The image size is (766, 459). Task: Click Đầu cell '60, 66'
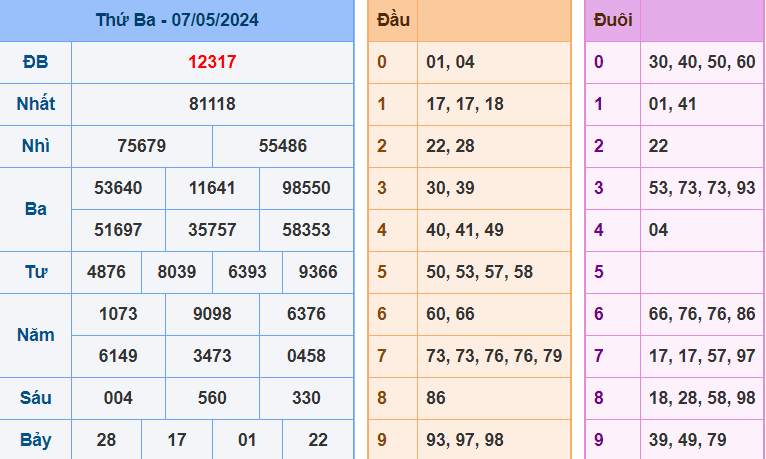tap(450, 314)
